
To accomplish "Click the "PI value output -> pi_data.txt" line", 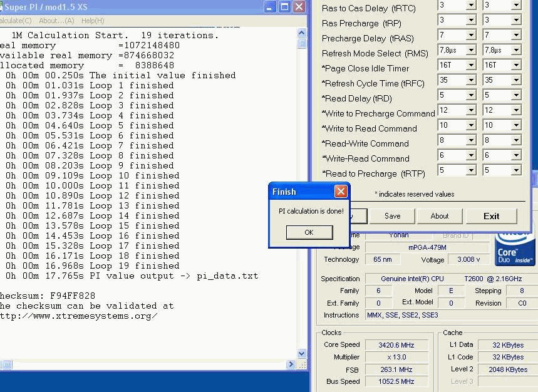I will [x=132, y=276].
